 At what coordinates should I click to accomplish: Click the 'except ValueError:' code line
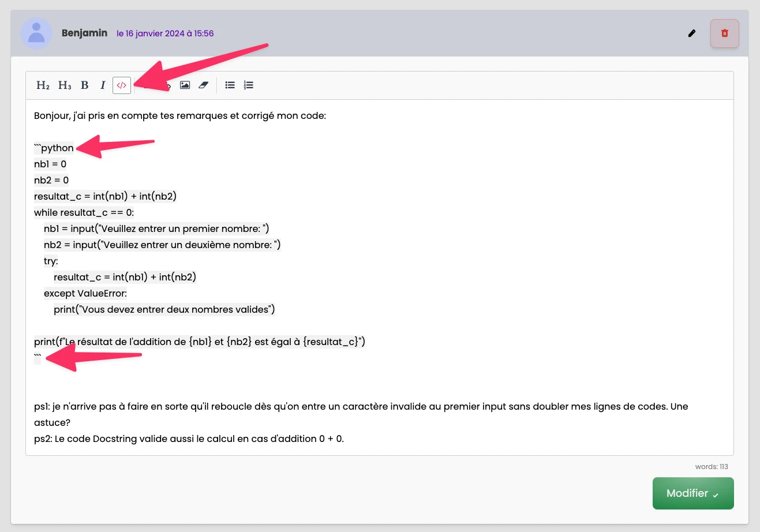pyautogui.click(x=85, y=294)
